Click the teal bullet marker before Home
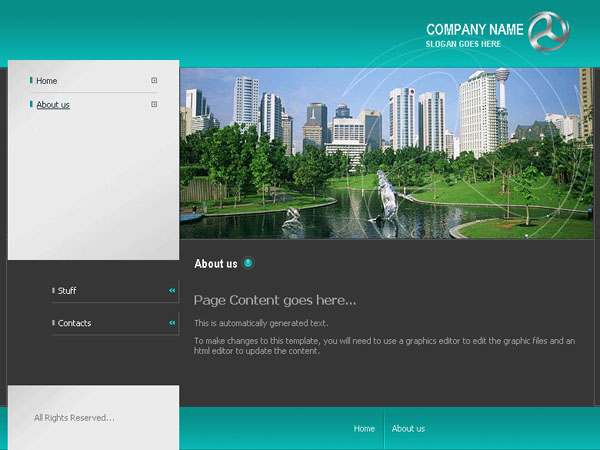The image size is (600, 450). (31, 80)
